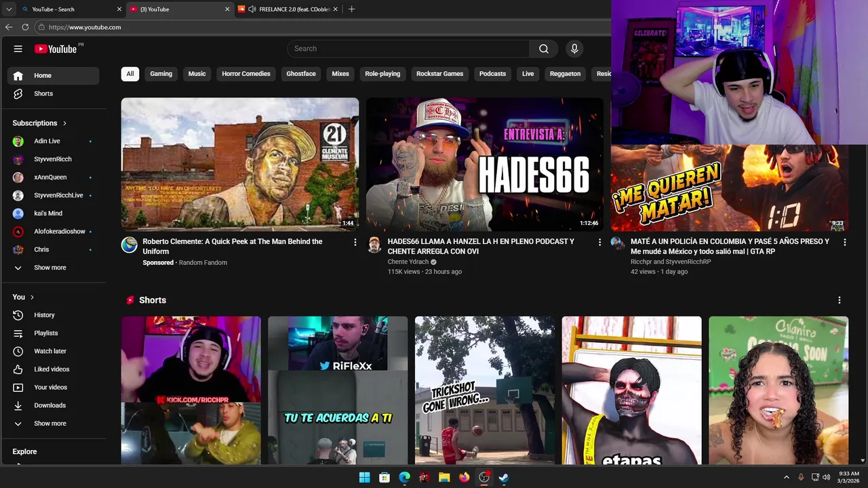Screen dimensions: 868x488
Task: Open browser tab list dropdown
Action: [9, 9]
